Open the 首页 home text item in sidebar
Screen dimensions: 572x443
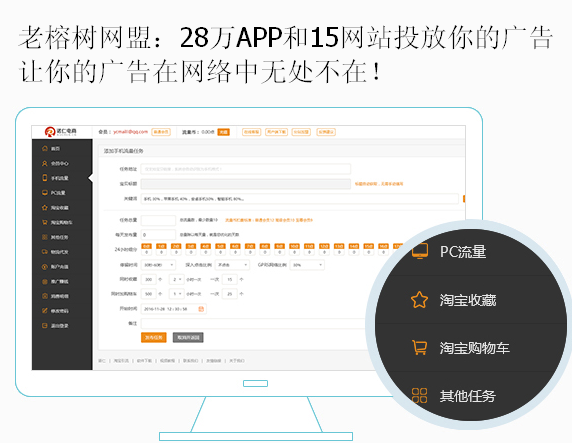[55, 149]
